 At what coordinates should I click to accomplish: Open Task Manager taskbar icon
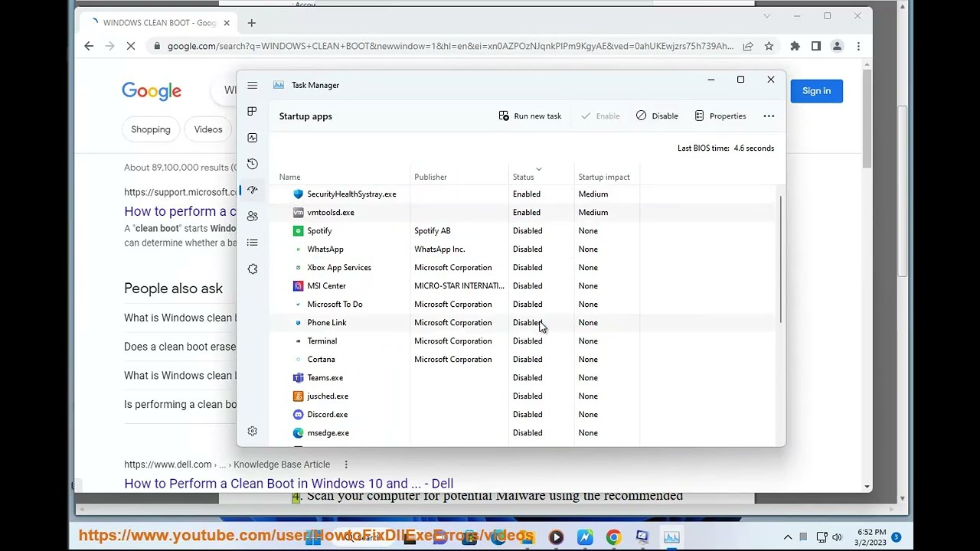coord(671,537)
